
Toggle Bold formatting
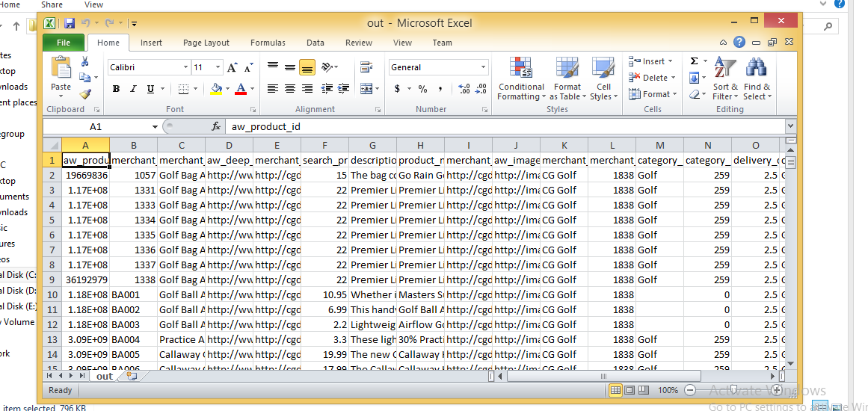(116, 88)
